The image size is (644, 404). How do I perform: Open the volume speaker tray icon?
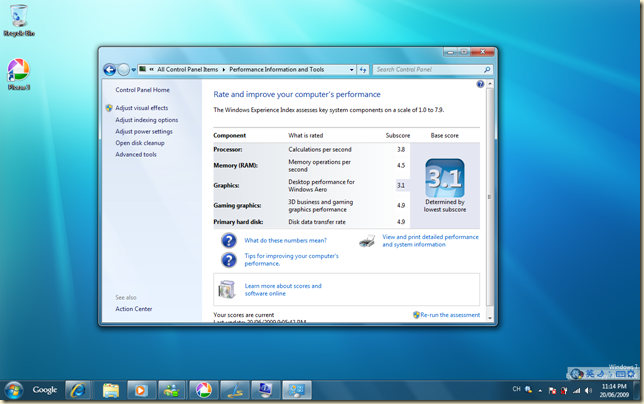point(589,390)
